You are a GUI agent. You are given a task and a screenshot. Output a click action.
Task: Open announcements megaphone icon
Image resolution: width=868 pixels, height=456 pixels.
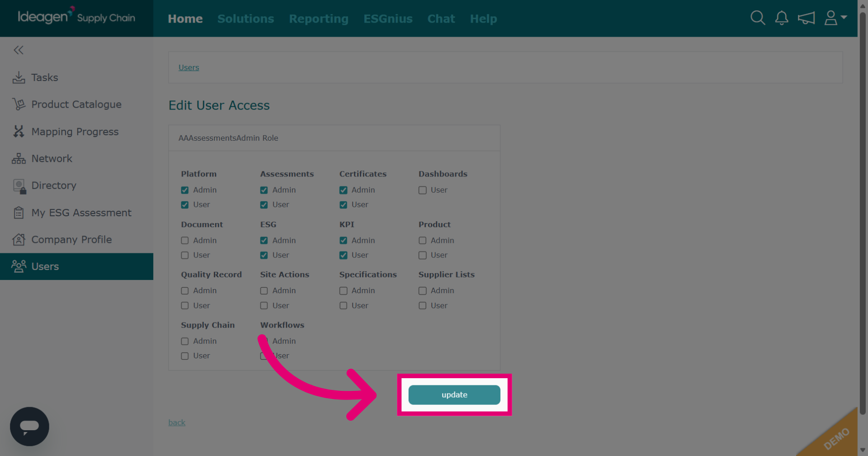coord(806,18)
